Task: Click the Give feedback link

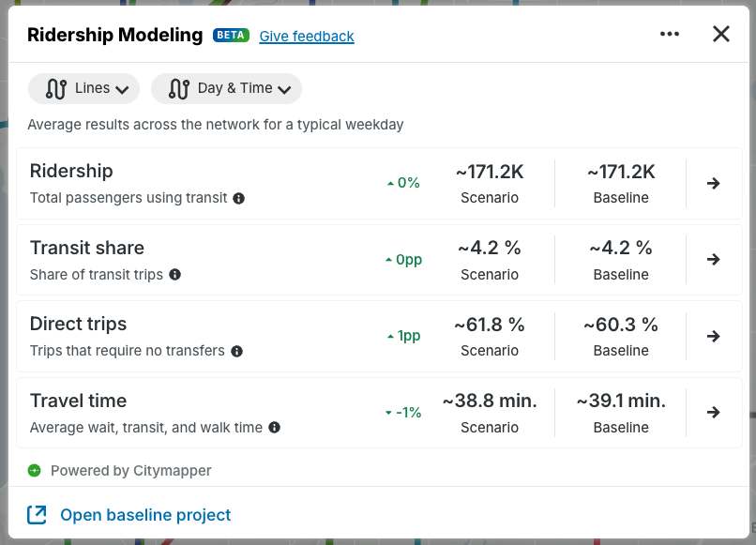Action: click(307, 37)
